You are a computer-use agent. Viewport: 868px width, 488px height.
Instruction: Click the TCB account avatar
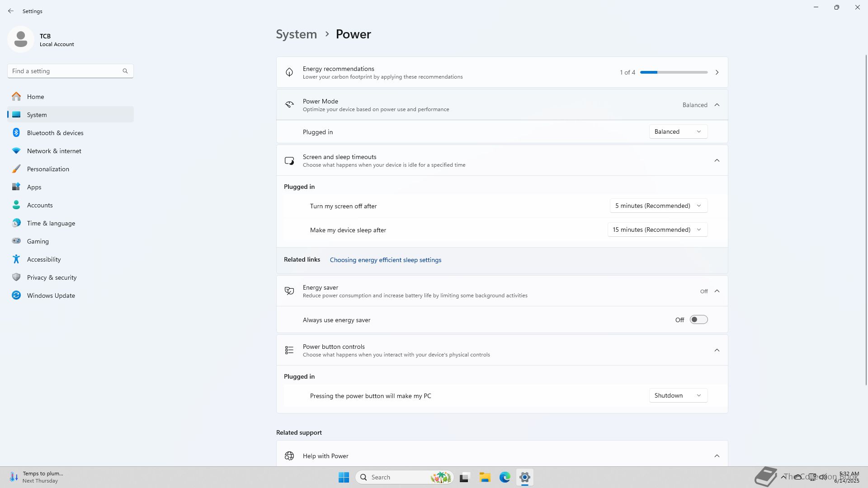pos(21,39)
